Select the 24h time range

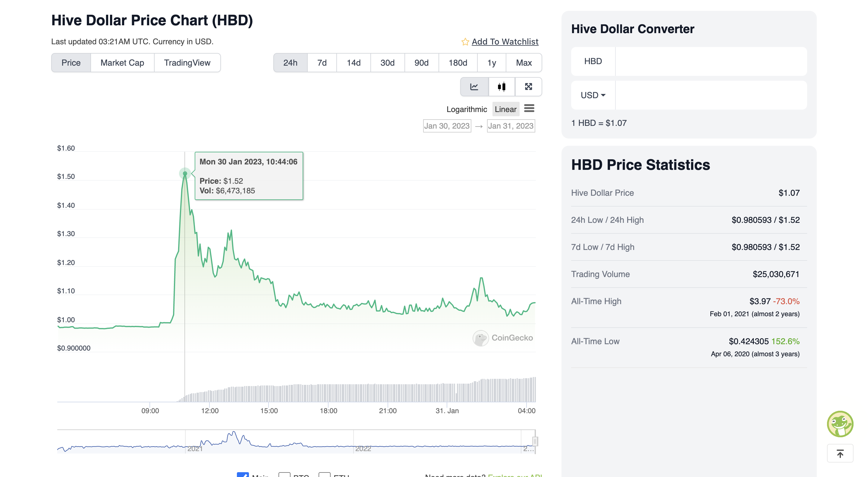click(x=290, y=63)
